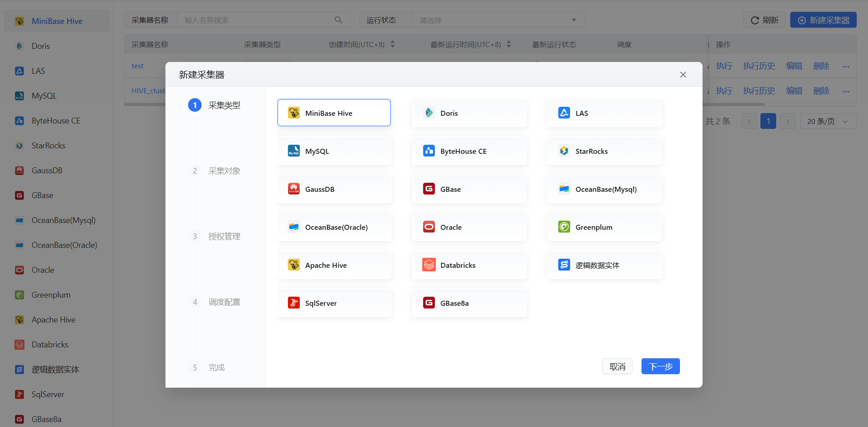Select the Doris icon in the dialog
Screen dimensions: 868x427
(x=429, y=113)
